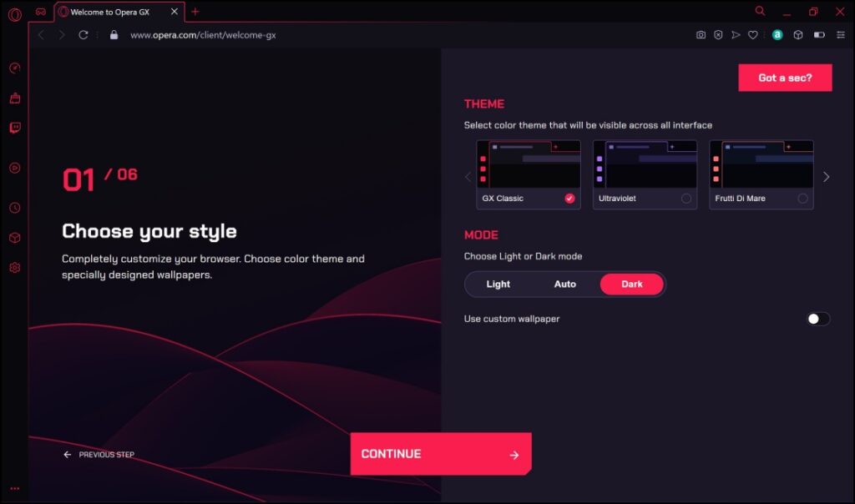
Task: Go forward to next page arrow
Action: [x=62, y=35]
